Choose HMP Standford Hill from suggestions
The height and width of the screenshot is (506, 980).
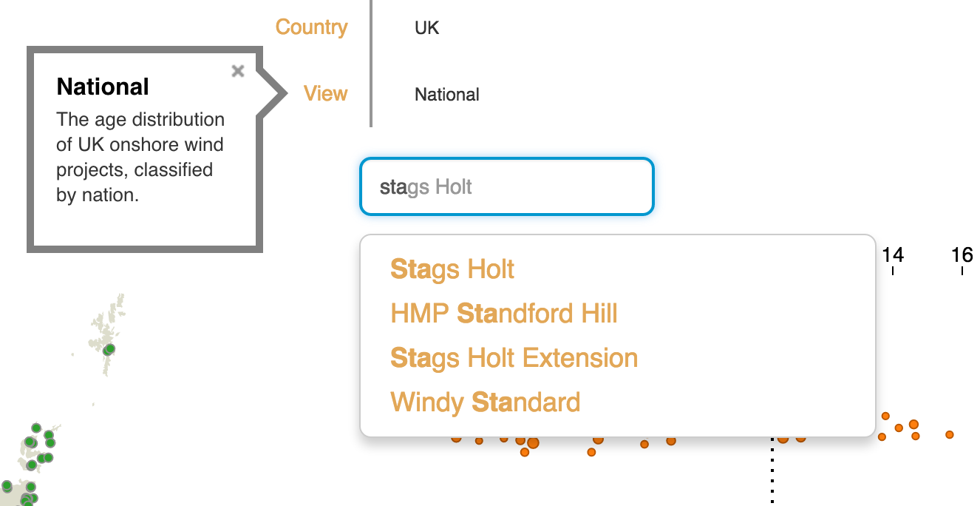click(x=503, y=314)
